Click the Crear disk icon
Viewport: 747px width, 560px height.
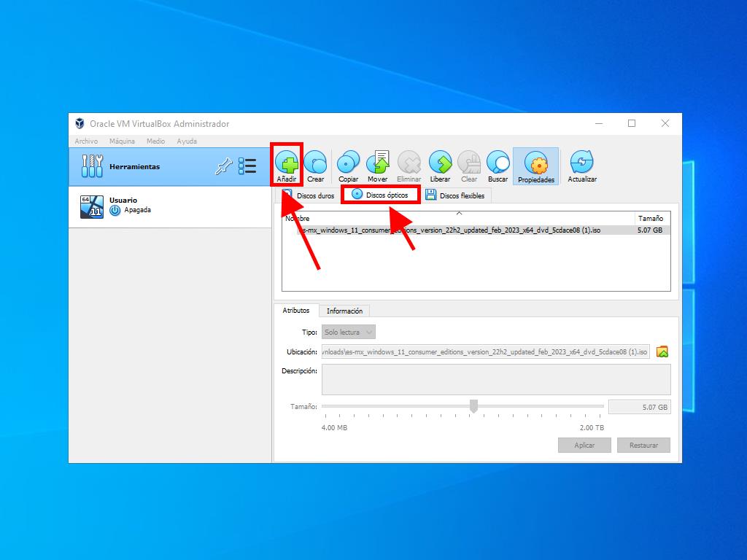[315, 165]
